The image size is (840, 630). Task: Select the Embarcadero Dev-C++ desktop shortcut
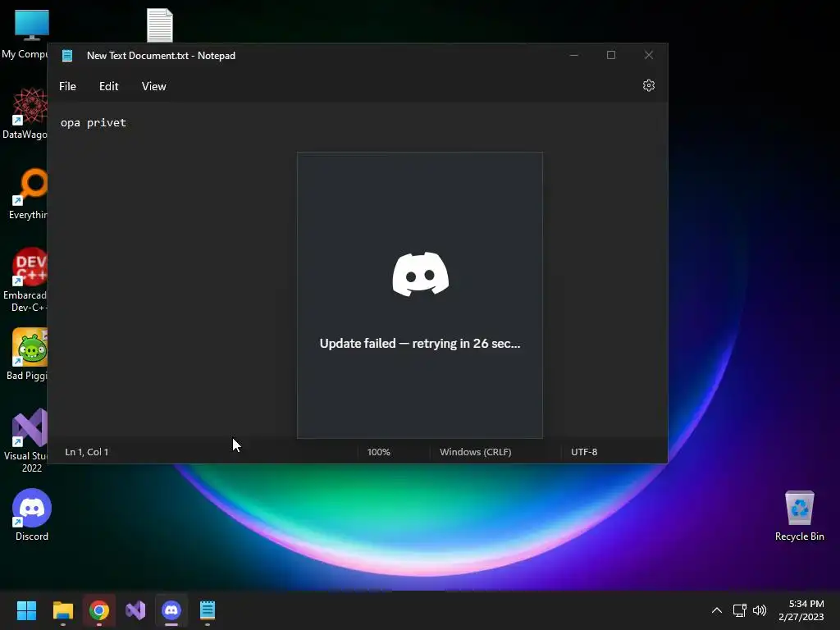[x=25, y=280]
